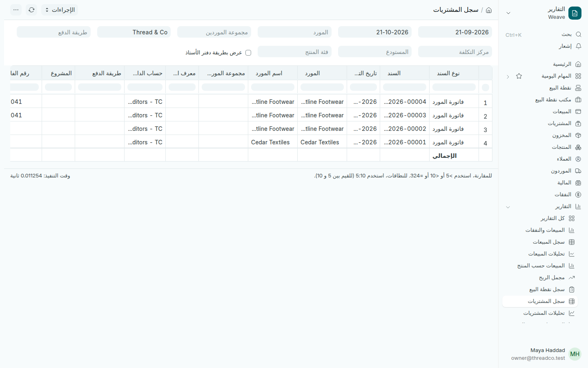Click the العملاء person icon
Screen dimensions: 588x368
pos(578,159)
